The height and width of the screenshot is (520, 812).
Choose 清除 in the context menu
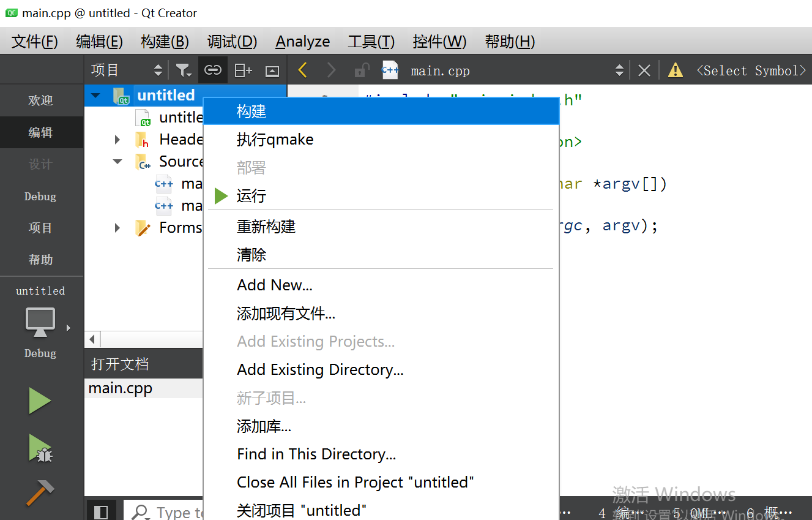[381, 255]
